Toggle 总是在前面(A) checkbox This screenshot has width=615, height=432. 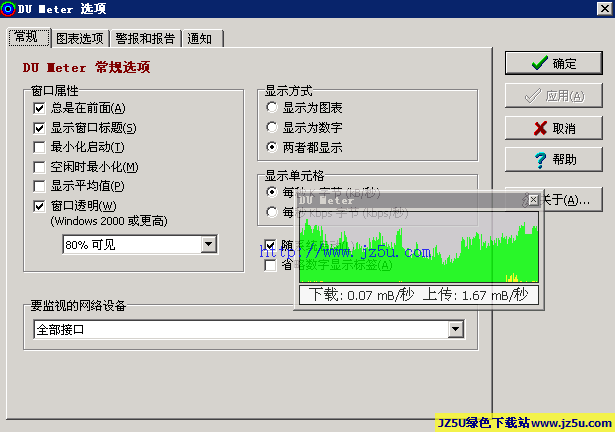click(x=39, y=108)
